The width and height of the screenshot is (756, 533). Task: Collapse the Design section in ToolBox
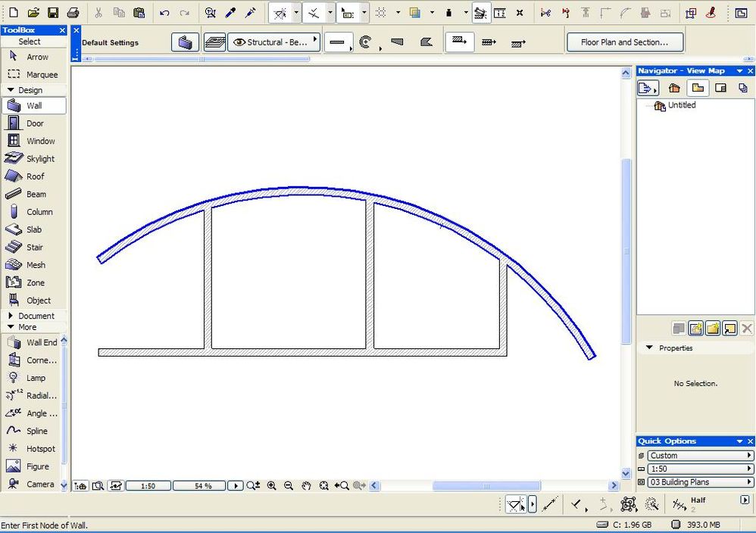point(10,89)
